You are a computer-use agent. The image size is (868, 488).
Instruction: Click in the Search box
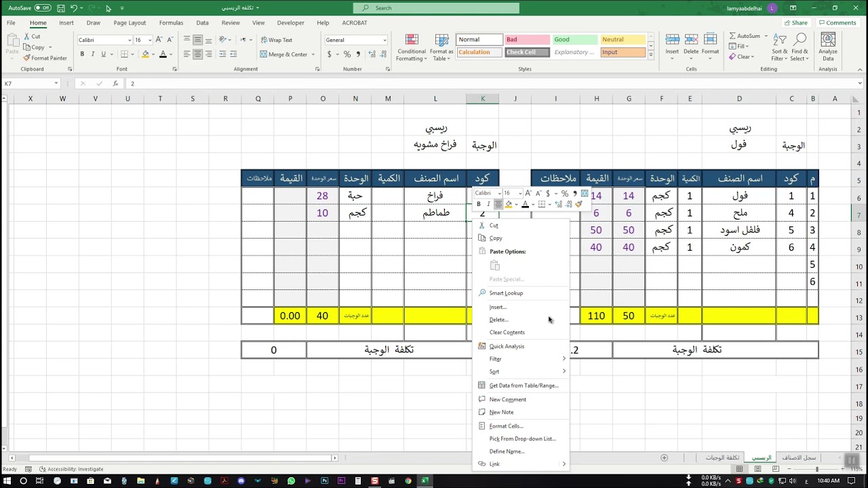436,8
